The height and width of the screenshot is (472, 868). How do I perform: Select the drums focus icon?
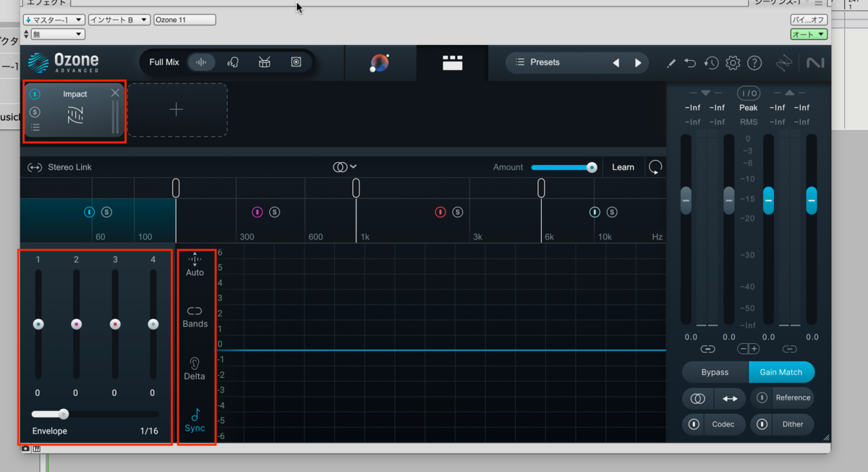(265, 62)
